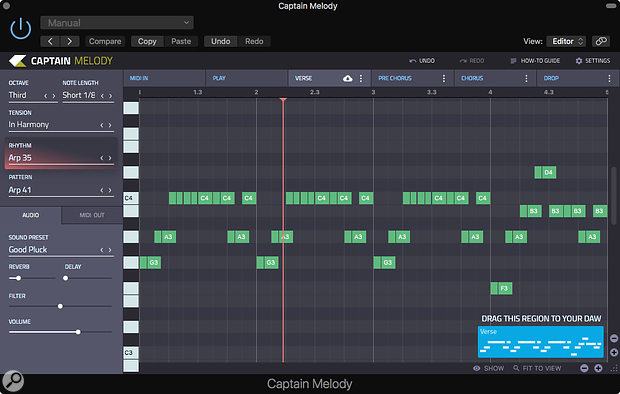Zoom in horizontally with plus icon
The image size is (620, 394).
598,368
